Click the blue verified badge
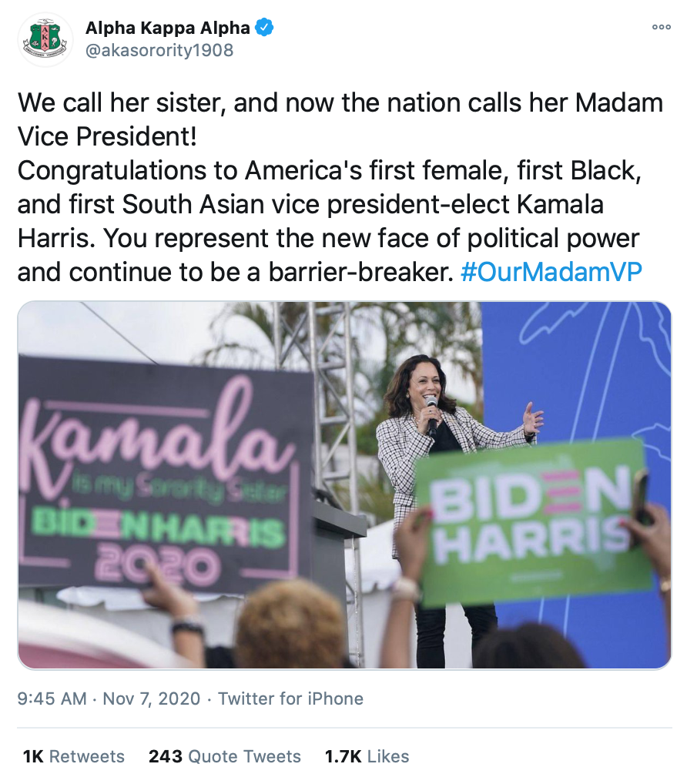The width and height of the screenshot is (687, 784). 266,28
